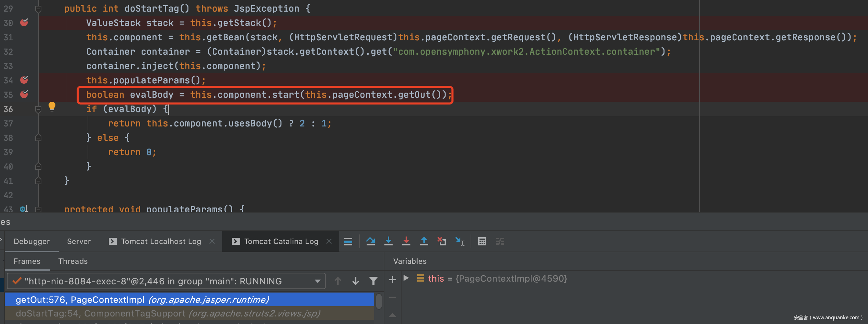The width and height of the screenshot is (868, 324).
Task: Click the Step Over debugger icon
Action: tap(370, 241)
